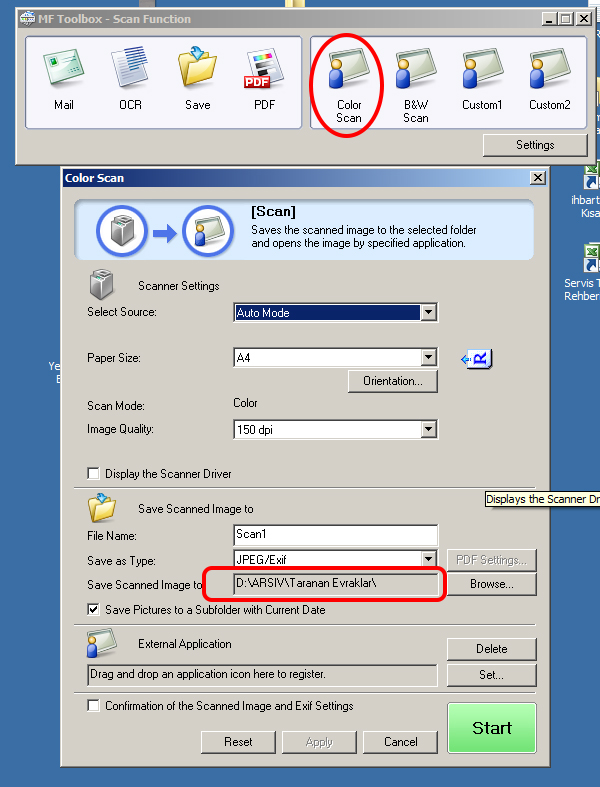Select the B&W Scan function
Image resolution: width=600 pixels, height=787 pixels.
click(x=416, y=85)
